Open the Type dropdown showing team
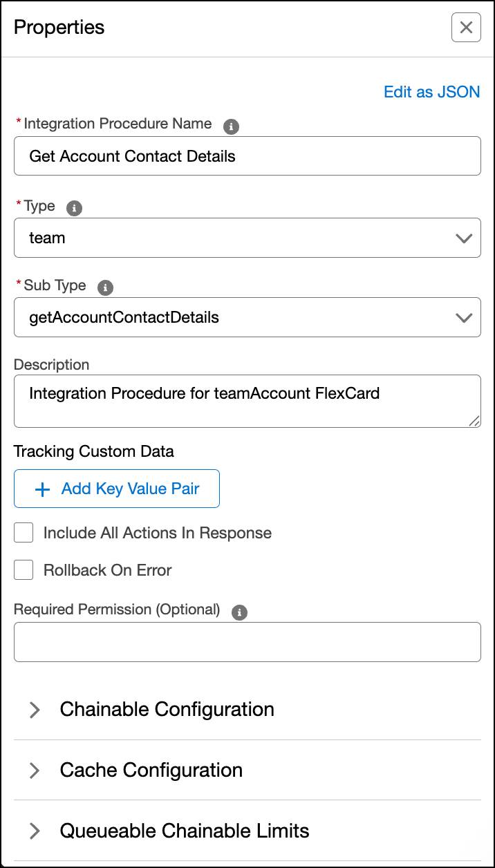Screen dimensions: 495x868 pos(247,238)
